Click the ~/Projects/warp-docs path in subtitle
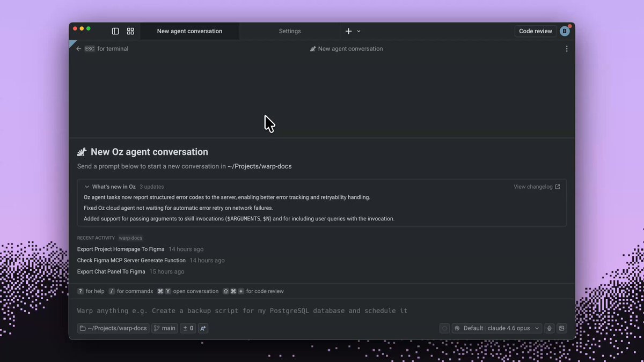 (260, 166)
